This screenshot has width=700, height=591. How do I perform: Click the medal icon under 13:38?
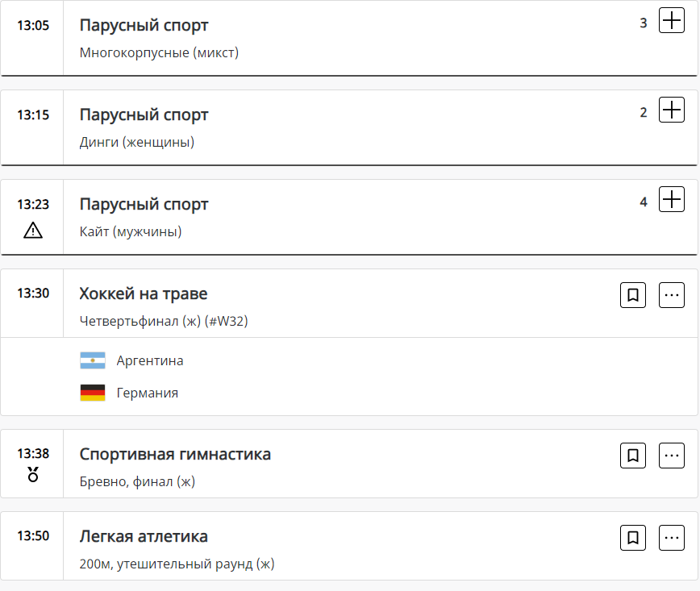tap(33, 474)
